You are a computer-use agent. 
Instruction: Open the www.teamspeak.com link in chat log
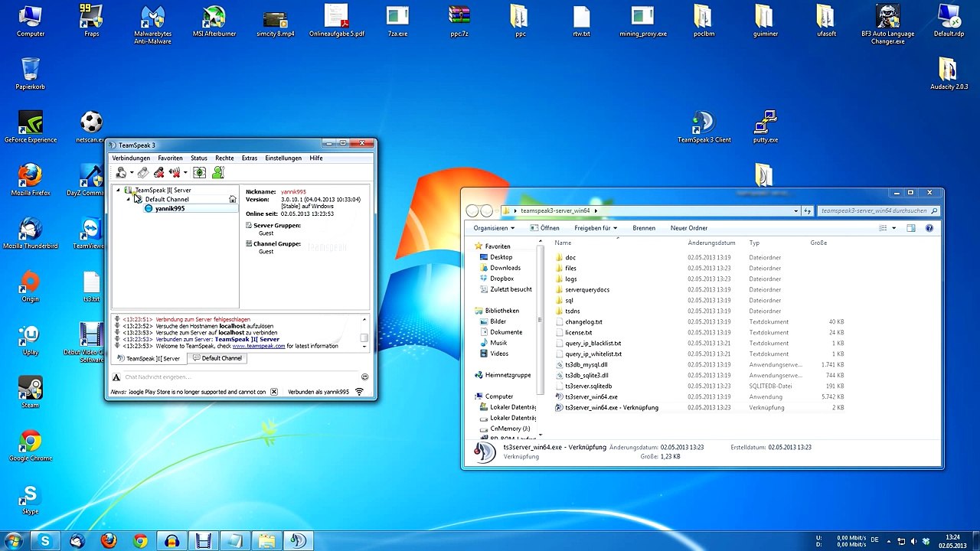[x=259, y=346]
